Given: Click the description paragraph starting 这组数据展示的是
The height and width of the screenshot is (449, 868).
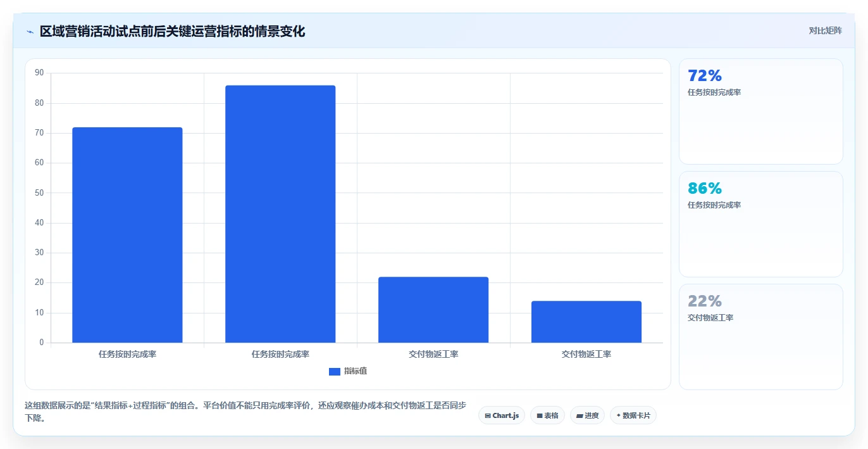Looking at the screenshot, I should (245, 412).
